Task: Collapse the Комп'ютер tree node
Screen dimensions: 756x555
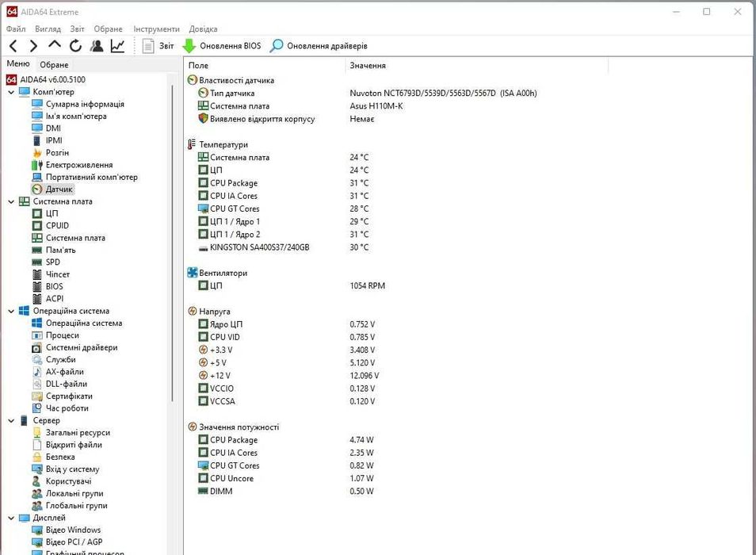Action: tap(11, 92)
